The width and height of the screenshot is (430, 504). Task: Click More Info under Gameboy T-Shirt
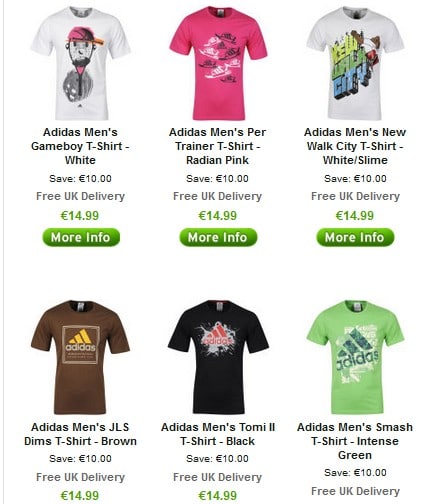click(81, 237)
